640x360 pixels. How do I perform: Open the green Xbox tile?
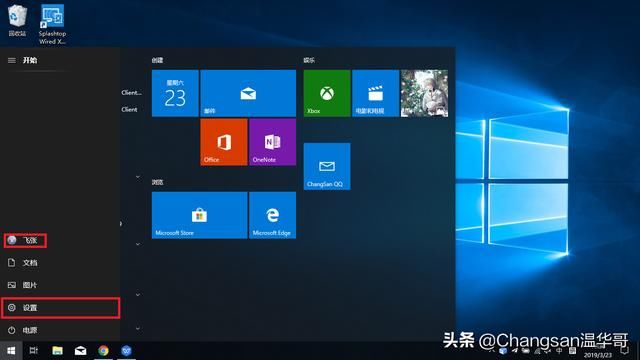327,93
